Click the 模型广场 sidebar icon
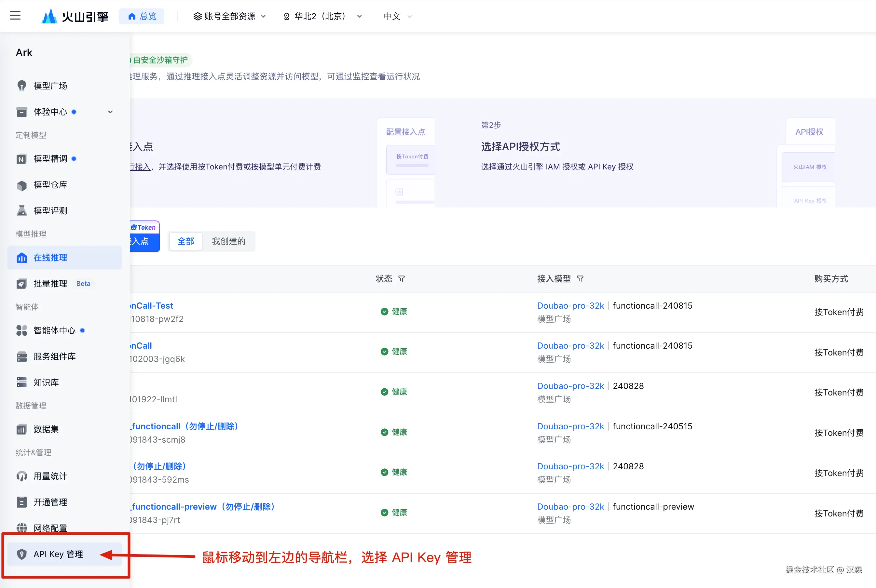876x588 pixels. click(22, 86)
